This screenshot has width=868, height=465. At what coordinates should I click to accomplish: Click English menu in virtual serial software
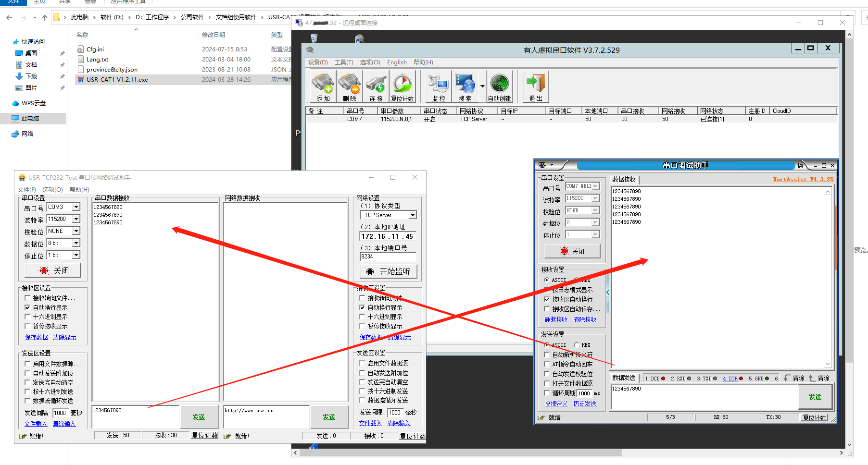[397, 62]
